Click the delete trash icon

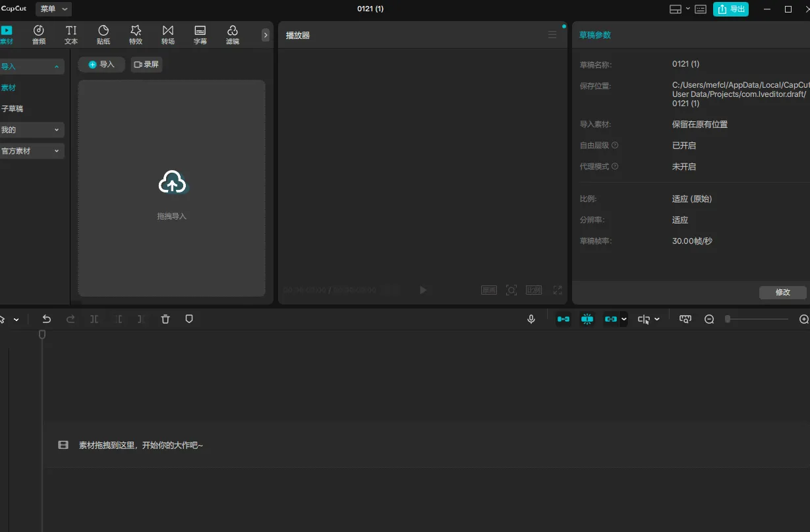165,319
